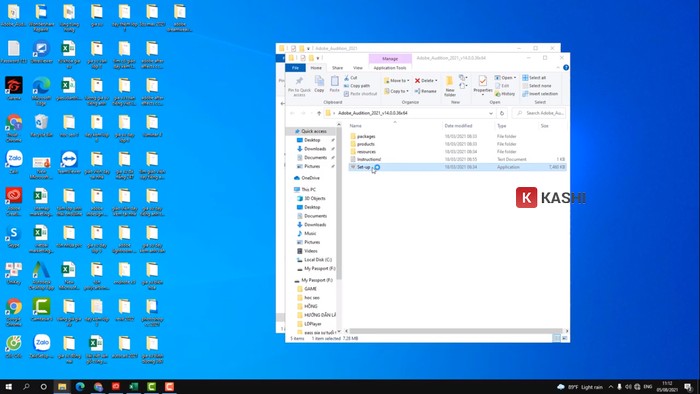This screenshot has width=700, height=394.
Task: Open the Recycle Bin desktop icon
Action: [41, 126]
